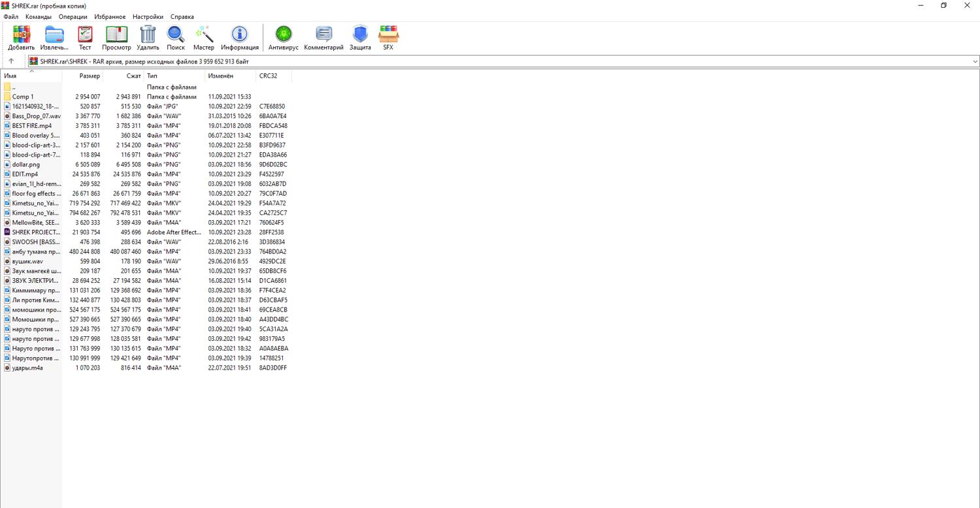This screenshot has height=508, width=980.
Task: Select the анбу тумана file name
Action: (36, 251)
